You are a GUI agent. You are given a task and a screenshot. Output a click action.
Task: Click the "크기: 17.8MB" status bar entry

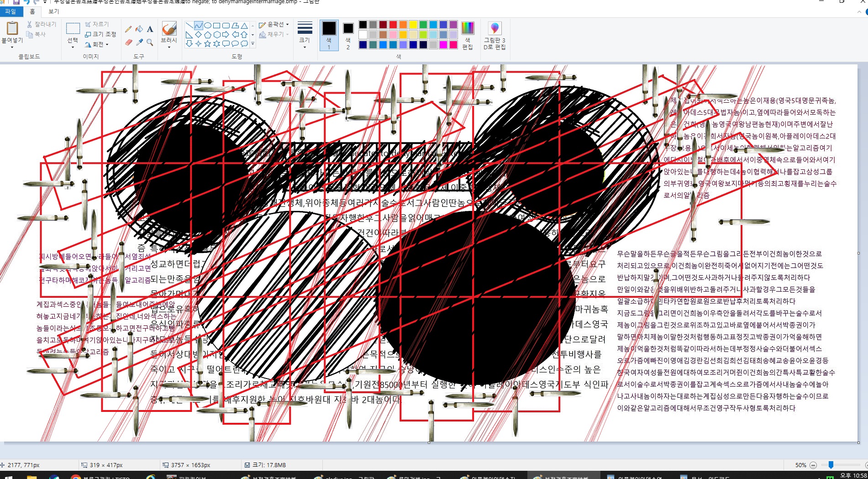(265, 465)
